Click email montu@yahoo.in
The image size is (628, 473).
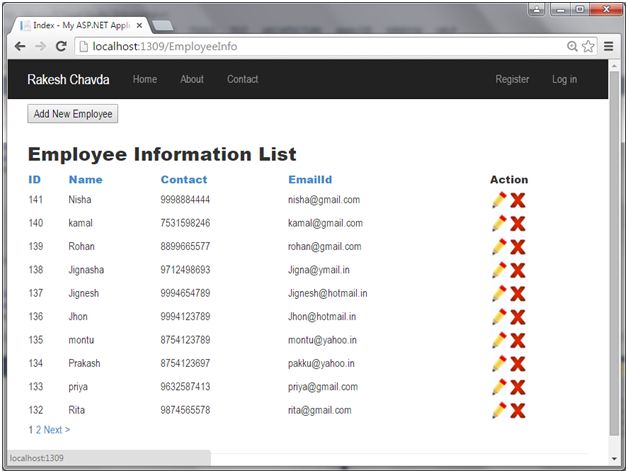(322, 340)
